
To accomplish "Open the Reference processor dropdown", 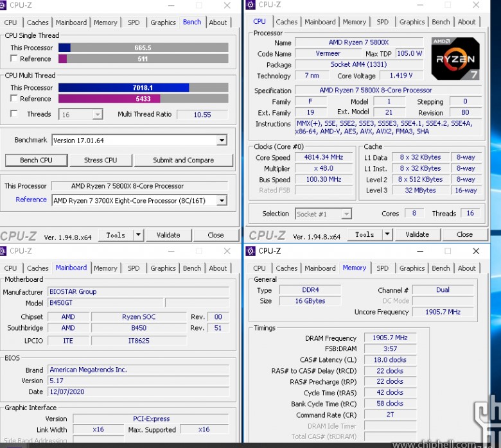I will tap(222, 200).
